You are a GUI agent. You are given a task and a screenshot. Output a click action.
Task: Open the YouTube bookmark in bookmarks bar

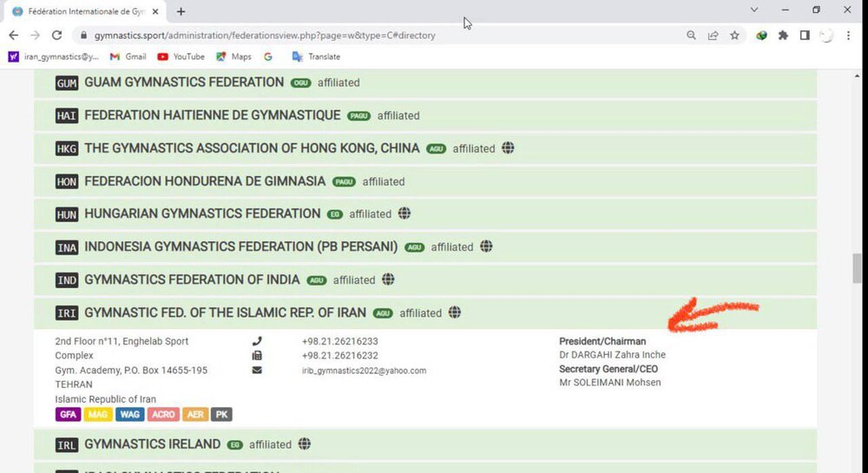pyautogui.click(x=181, y=56)
